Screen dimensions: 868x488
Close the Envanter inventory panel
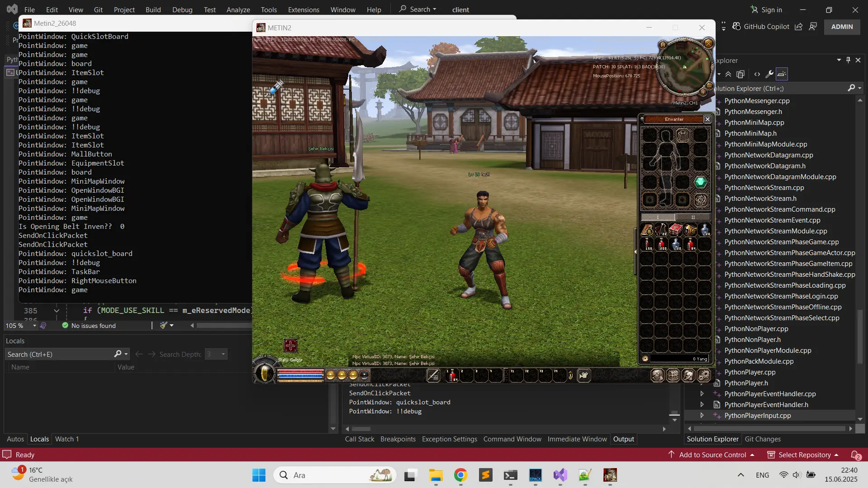(707, 119)
